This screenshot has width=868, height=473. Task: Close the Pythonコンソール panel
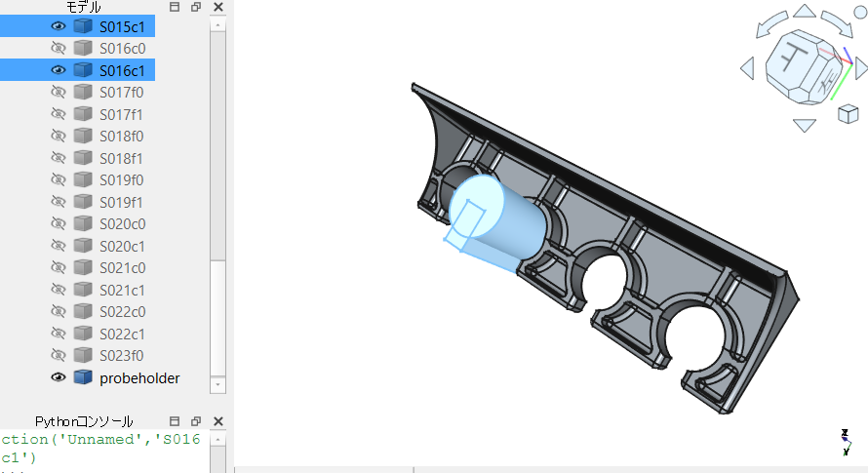point(218,421)
